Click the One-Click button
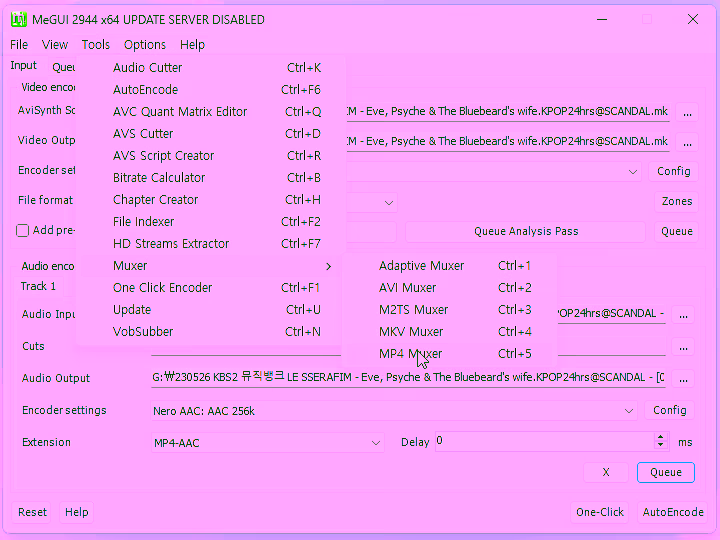 point(600,512)
